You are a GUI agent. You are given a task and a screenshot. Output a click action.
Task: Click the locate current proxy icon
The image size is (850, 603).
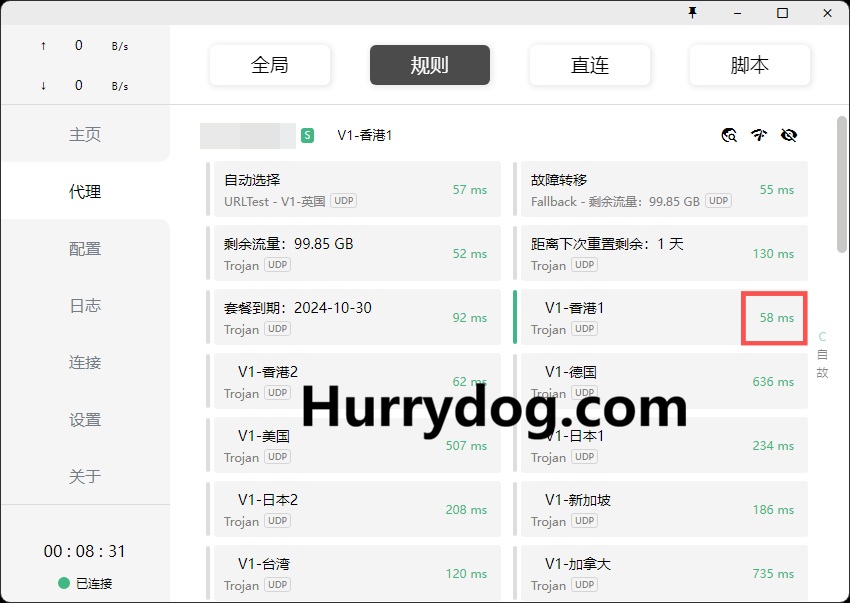[729, 135]
